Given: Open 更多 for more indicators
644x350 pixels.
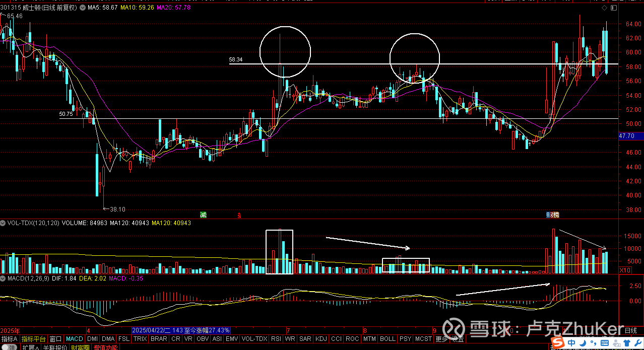Looking at the screenshot, I should pos(441,339).
